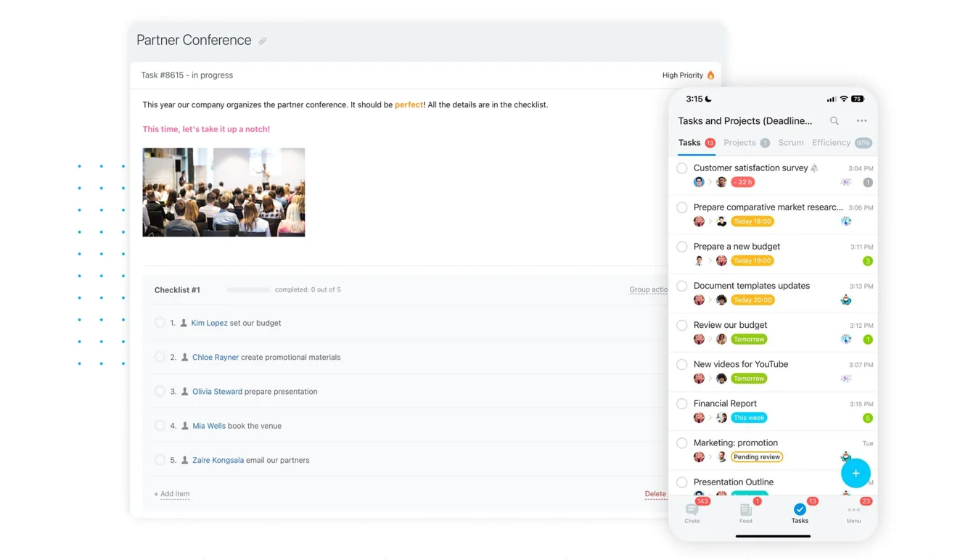Tap the blue plus button to create task

[856, 473]
